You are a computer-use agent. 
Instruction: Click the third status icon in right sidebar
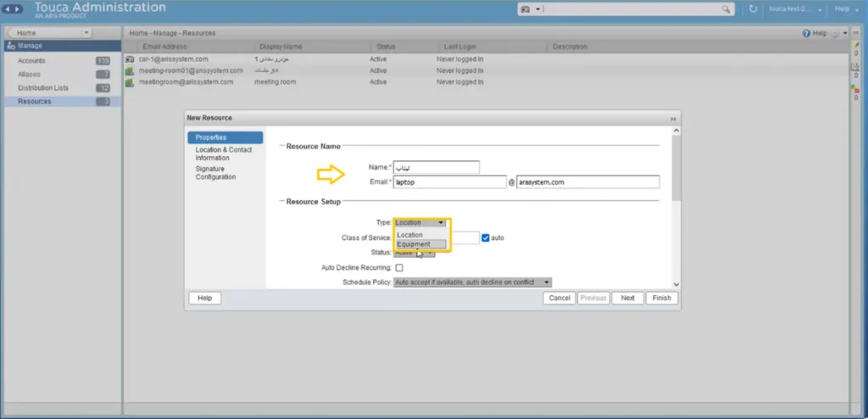(x=856, y=89)
